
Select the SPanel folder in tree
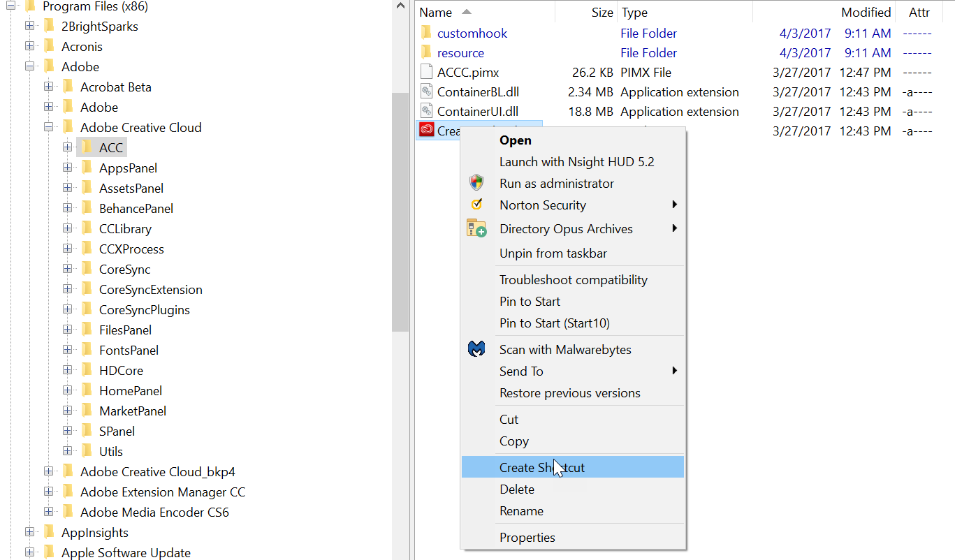[117, 431]
